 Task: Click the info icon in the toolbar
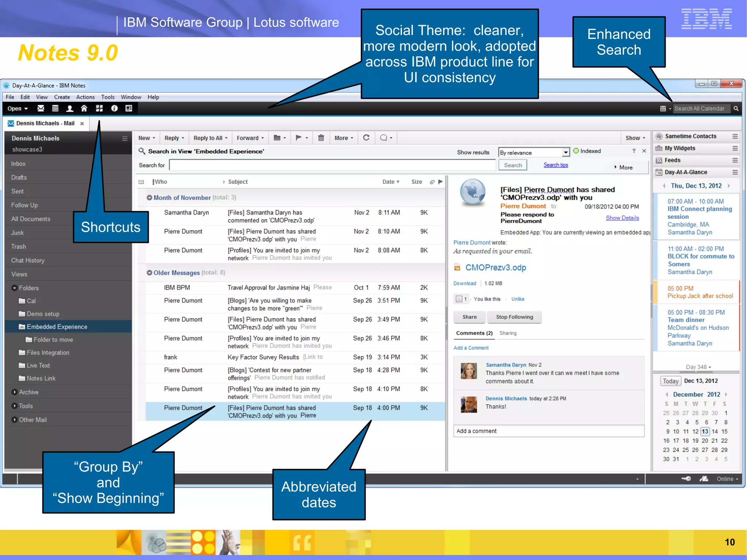[114, 108]
